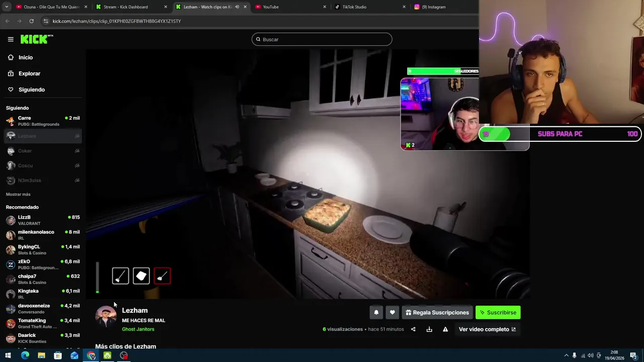Click the download clip icon
The image size is (644, 362).
coord(429,329)
